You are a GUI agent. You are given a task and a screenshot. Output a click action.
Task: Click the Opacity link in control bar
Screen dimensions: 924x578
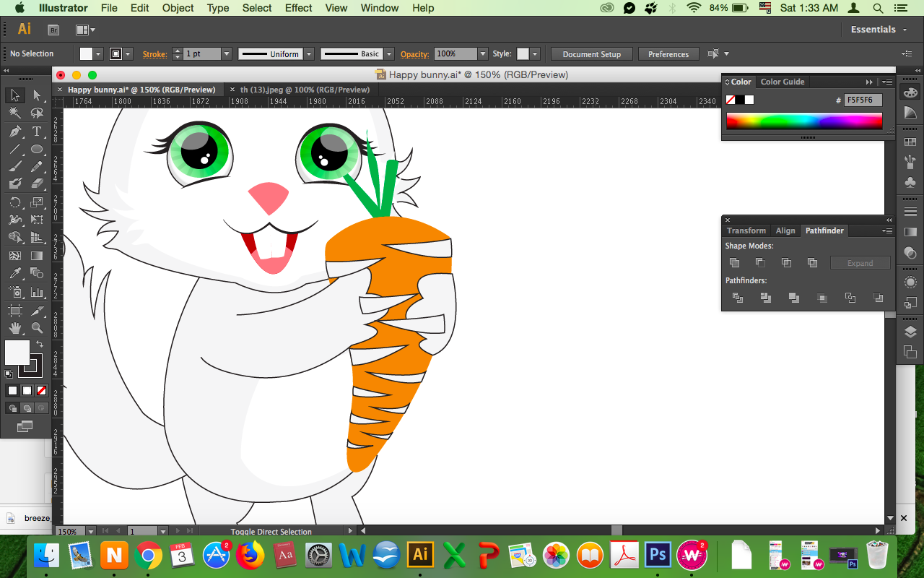415,54
